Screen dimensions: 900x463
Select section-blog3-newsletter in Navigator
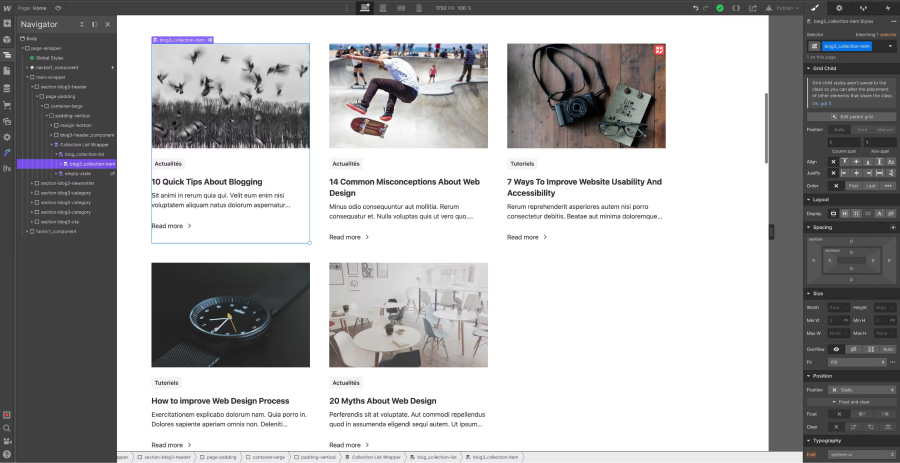tap(67, 183)
